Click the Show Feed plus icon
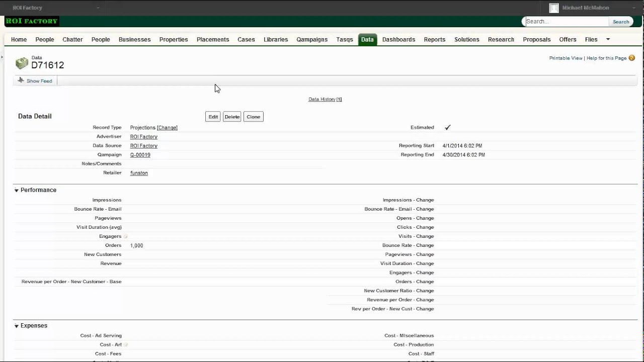Viewport: 644px width, 362px height. pyautogui.click(x=21, y=80)
